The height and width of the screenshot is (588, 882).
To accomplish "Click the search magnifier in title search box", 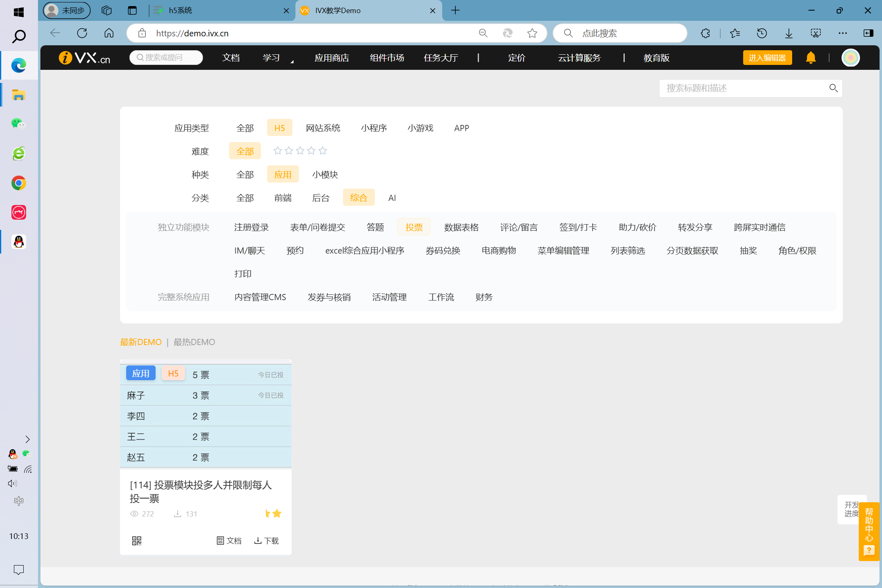I will pyautogui.click(x=833, y=88).
